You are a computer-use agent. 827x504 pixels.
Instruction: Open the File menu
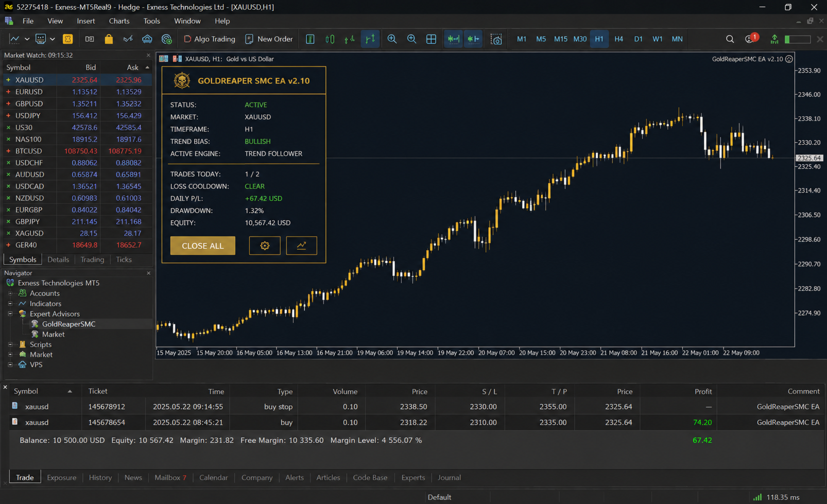[x=28, y=21]
